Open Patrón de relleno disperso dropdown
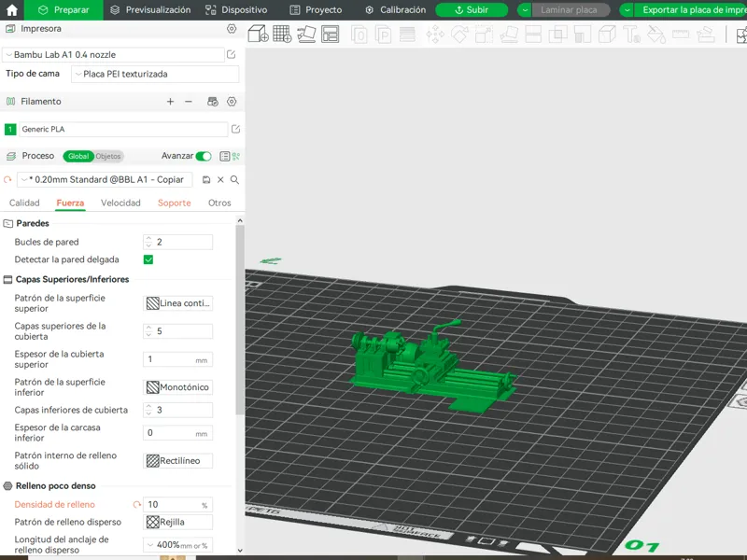 [177, 522]
